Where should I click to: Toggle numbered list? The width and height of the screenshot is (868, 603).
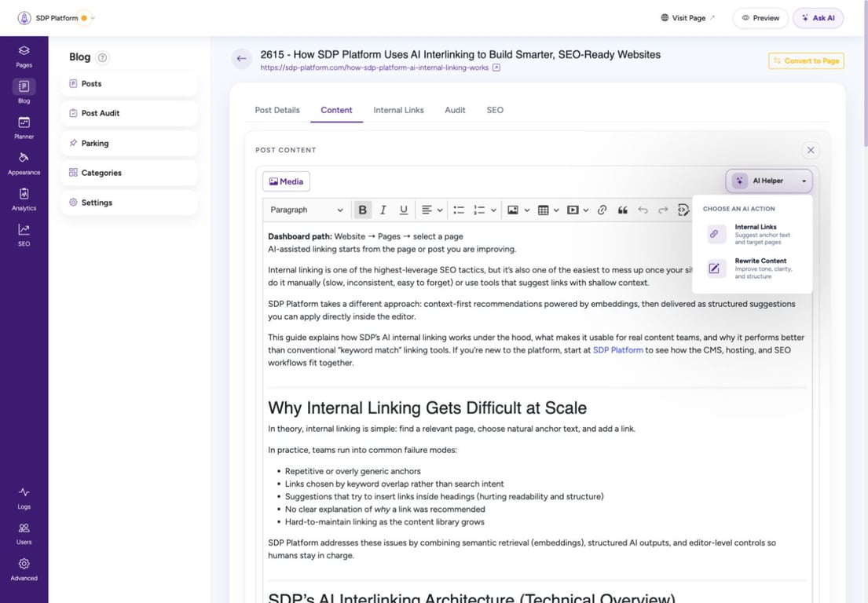coord(479,210)
